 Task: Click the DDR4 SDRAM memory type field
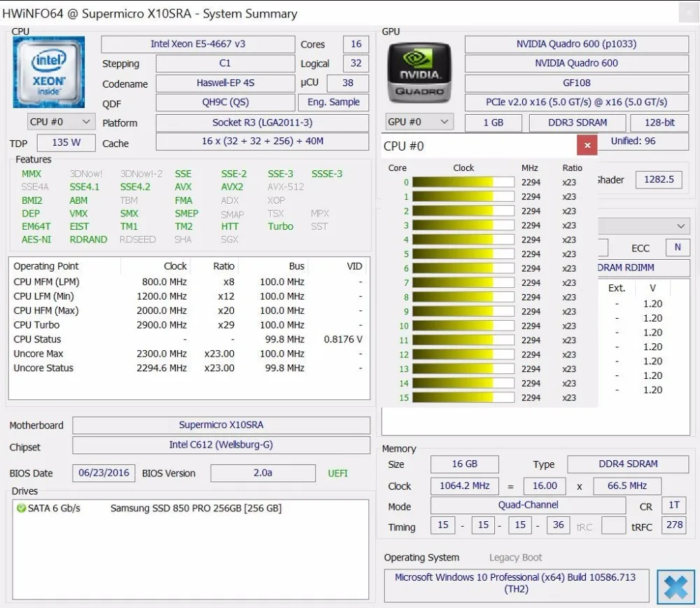[x=628, y=464]
